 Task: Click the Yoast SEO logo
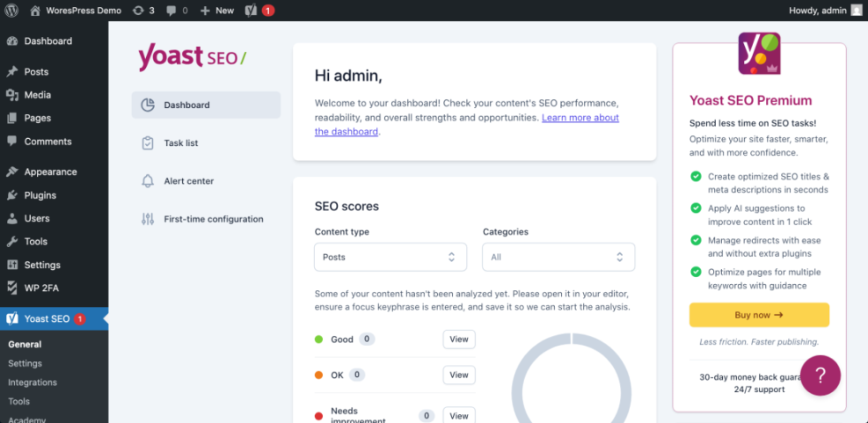pyautogui.click(x=192, y=57)
